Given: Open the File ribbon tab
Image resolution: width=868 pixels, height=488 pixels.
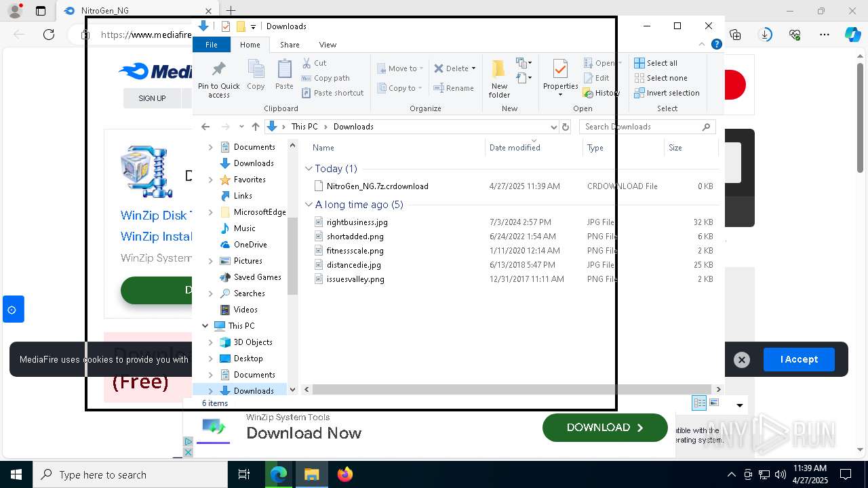Looking at the screenshot, I should tap(212, 45).
